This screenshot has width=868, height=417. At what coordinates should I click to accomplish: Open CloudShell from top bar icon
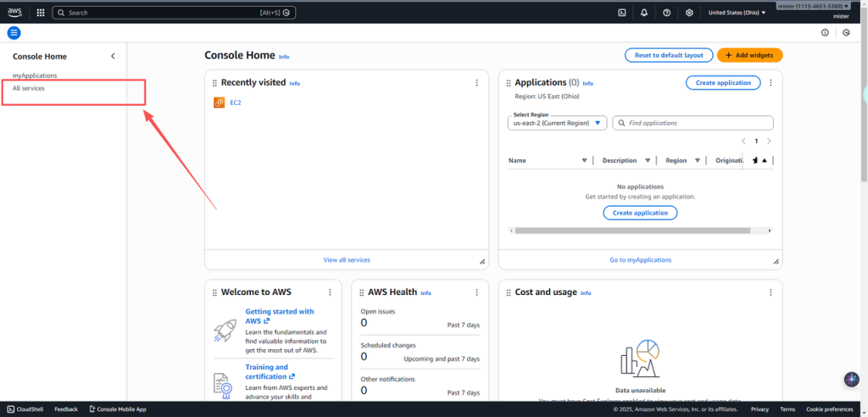621,12
